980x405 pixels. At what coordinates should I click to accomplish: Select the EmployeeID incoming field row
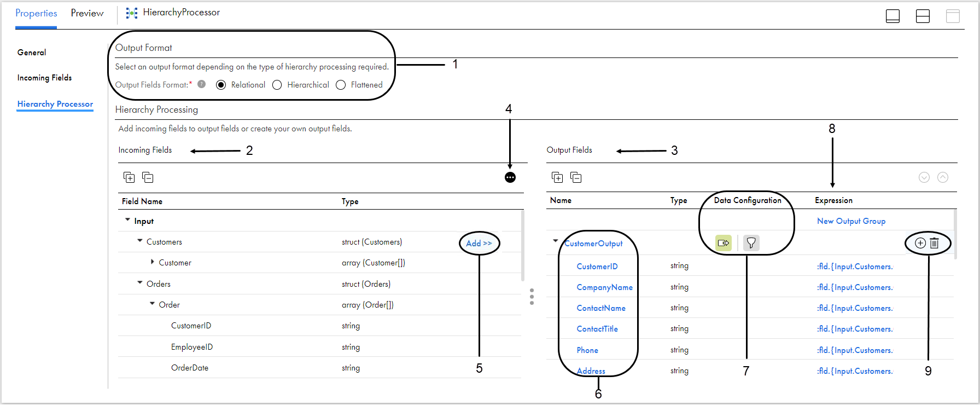(x=319, y=347)
